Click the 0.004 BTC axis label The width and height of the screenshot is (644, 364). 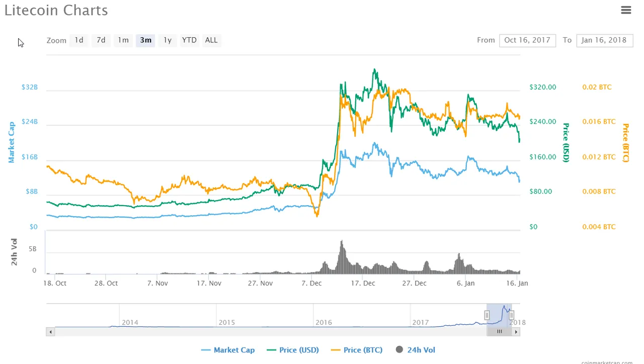[x=599, y=227]
